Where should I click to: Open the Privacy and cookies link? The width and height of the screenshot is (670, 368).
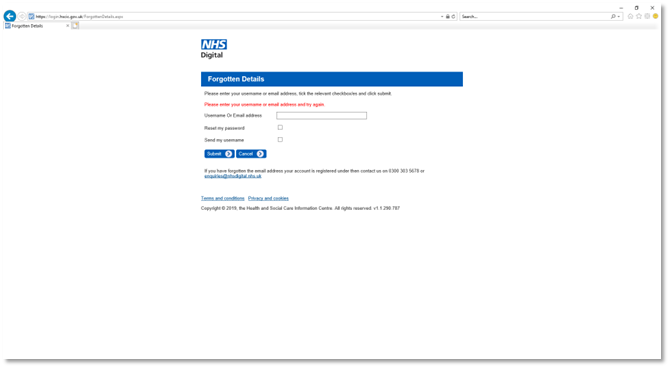coord(268,198)
